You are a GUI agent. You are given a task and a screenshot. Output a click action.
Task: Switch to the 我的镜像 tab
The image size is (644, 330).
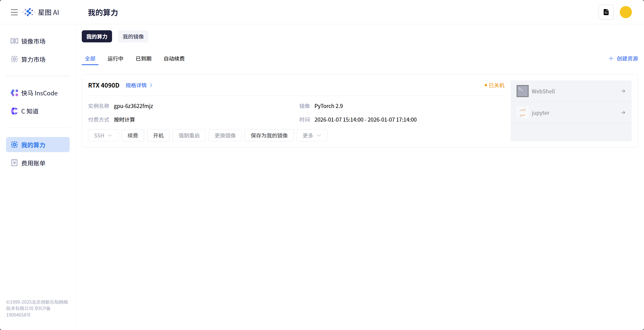[x=133, y=36]
